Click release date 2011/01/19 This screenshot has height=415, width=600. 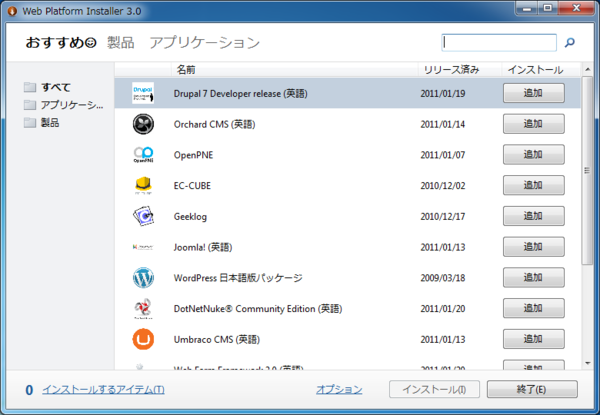(x=443, y=94)
